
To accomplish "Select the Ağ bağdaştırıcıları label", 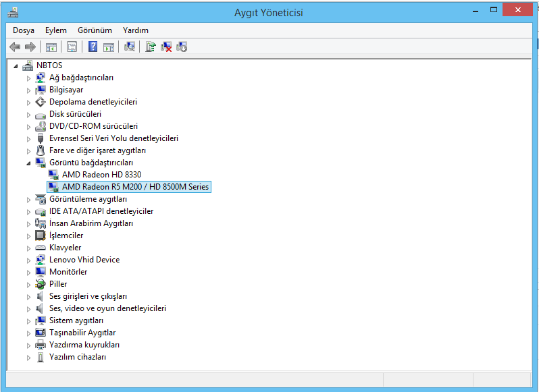I will pos(81,78).
